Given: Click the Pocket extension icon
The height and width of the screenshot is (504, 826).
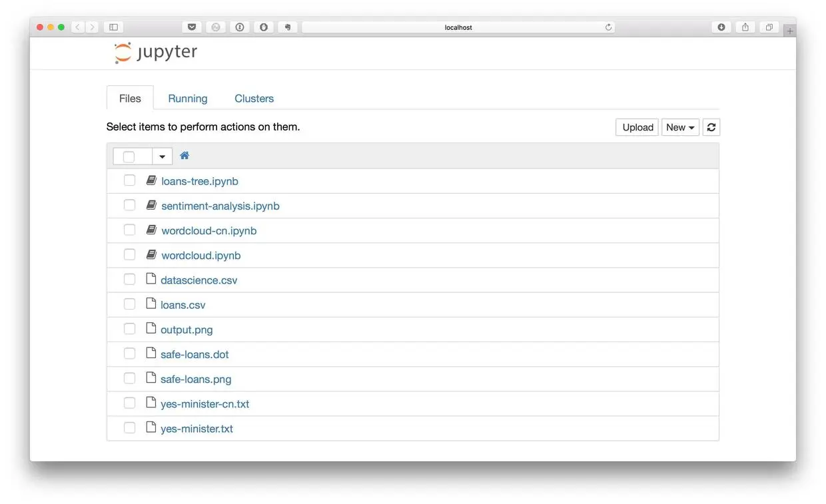Looking at the screenshot, I should pyautogui.click(x=192, y=27).
